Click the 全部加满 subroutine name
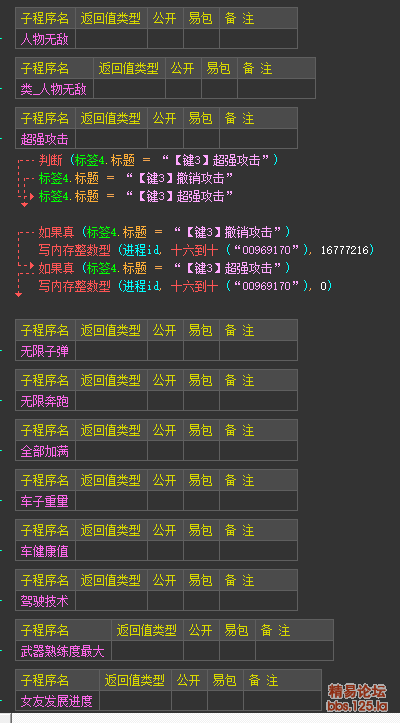This screenshot has height=723, width=400. tap(45, 451)
